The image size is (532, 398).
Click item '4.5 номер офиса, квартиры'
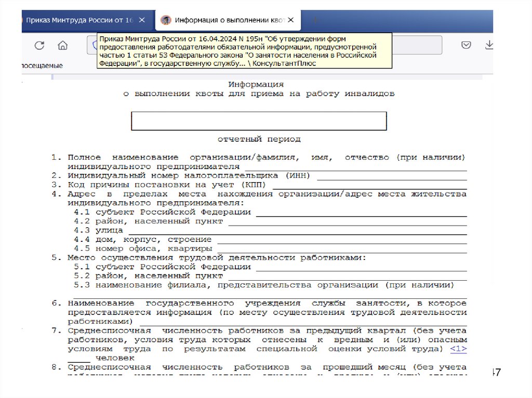(x=143, y=249)
